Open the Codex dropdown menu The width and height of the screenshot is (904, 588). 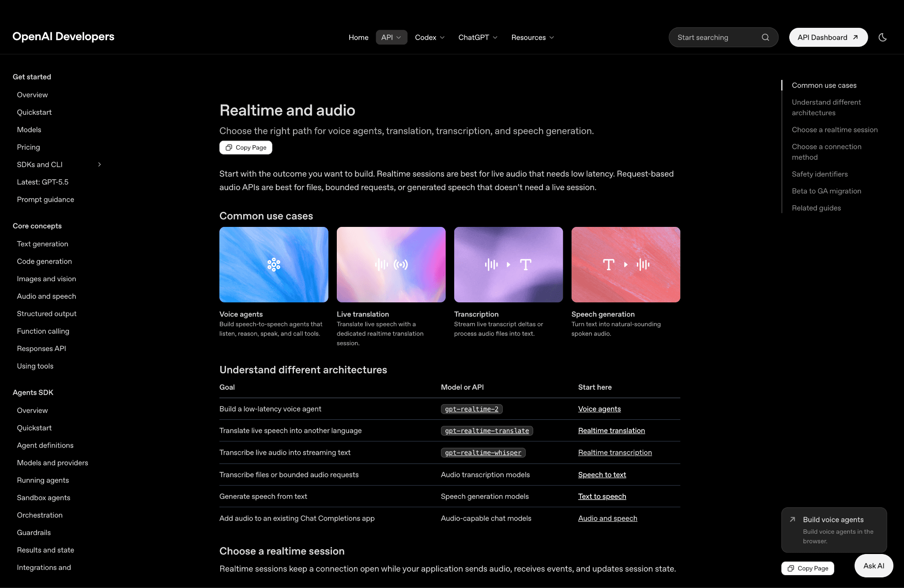coord(430,38)
